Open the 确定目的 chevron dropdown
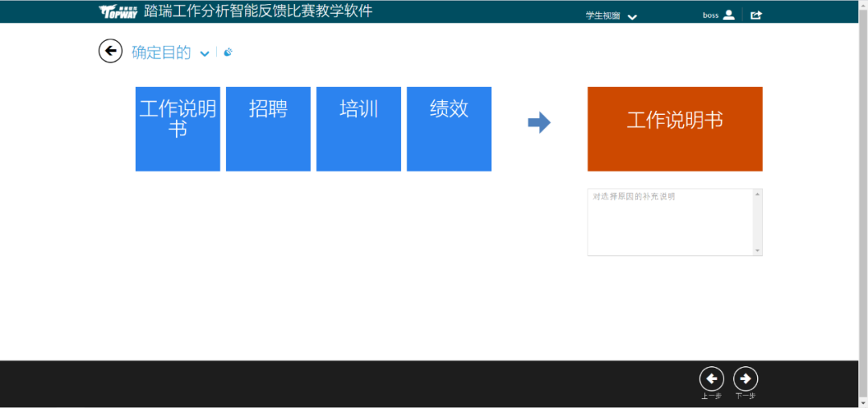868x408 pixels. coord(205,54)
